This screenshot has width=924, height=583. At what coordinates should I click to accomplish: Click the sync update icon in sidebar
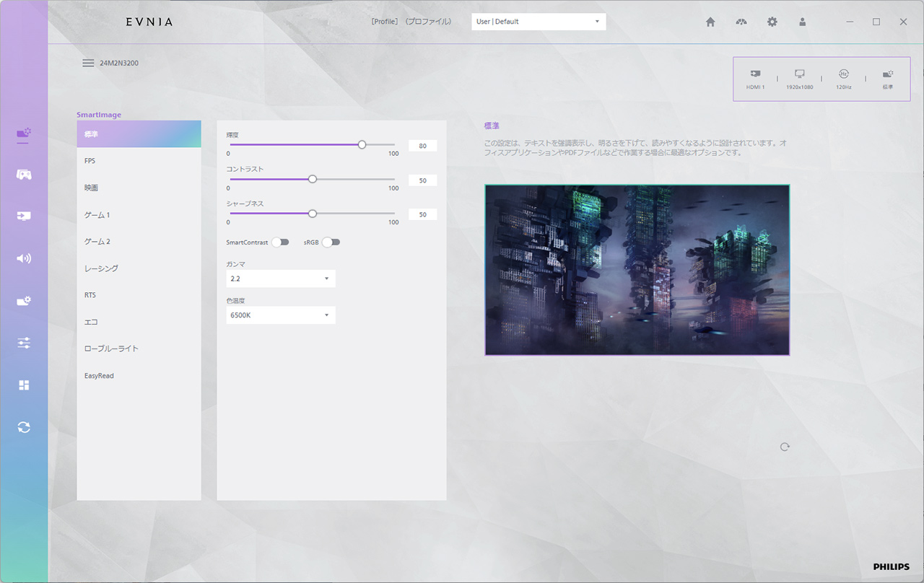(x=24, y=427)
